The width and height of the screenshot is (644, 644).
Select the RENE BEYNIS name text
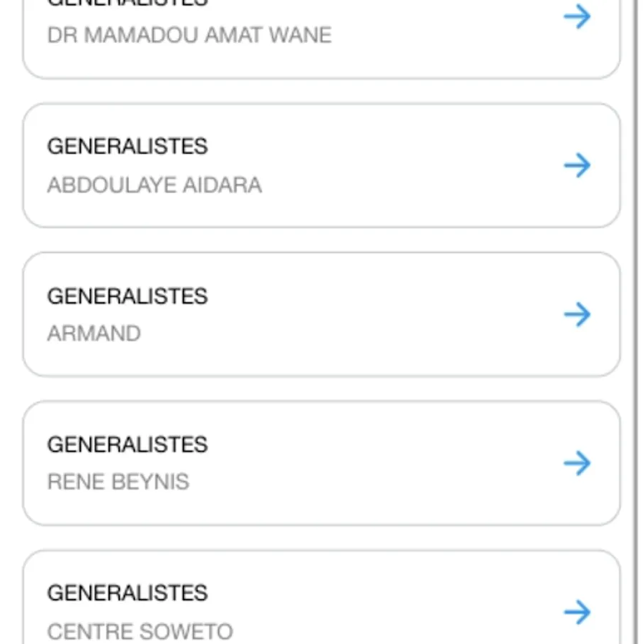pos(118,482)
